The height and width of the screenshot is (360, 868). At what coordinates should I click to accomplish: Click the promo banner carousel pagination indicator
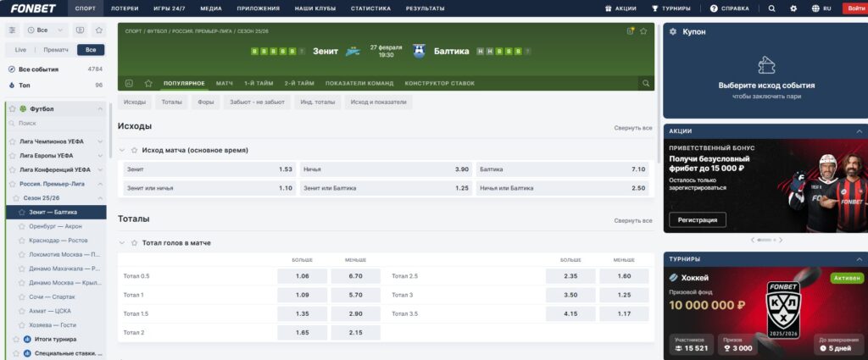764,241
